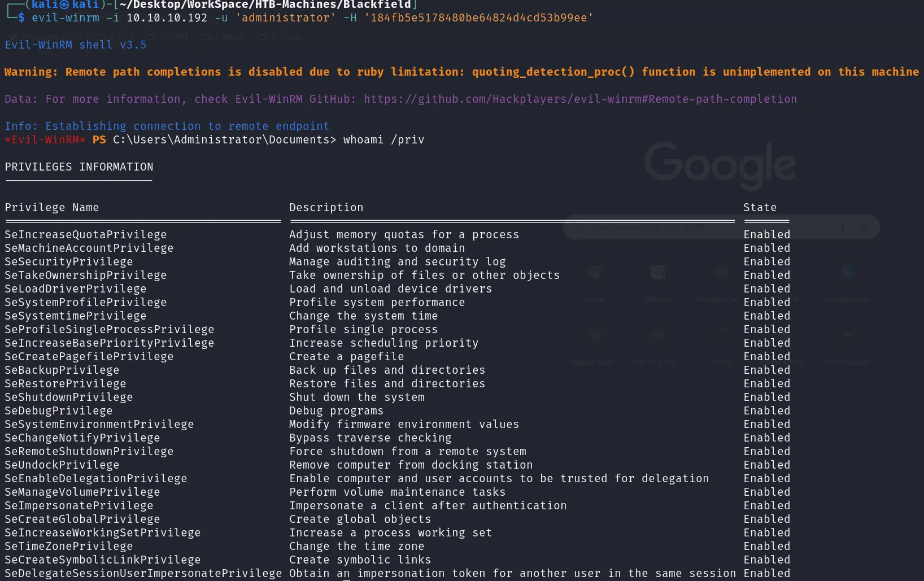The height and width of the screenshot is (581, 924).
Task: Click the SeProfileSingleProcessPrivilege entry
Action: coord(110,330)
